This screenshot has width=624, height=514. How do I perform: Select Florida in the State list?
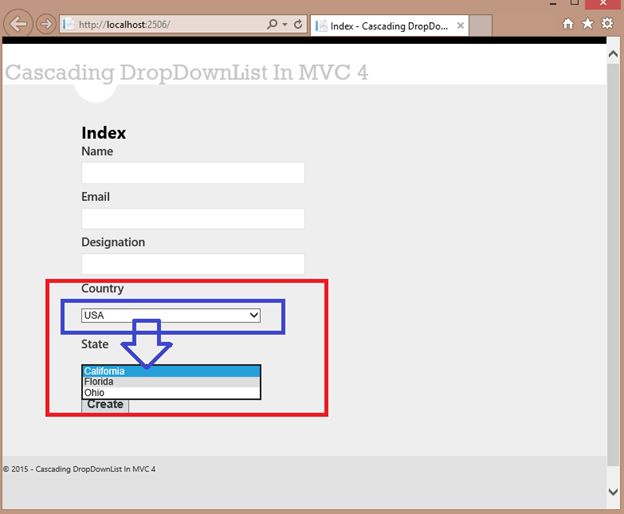[171, 382]
